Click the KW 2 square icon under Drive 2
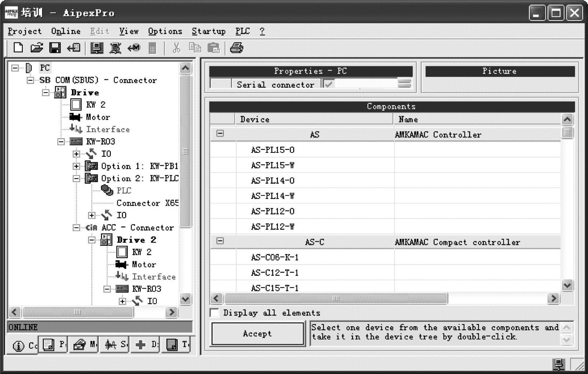588x374 pixels. [122, 252]
